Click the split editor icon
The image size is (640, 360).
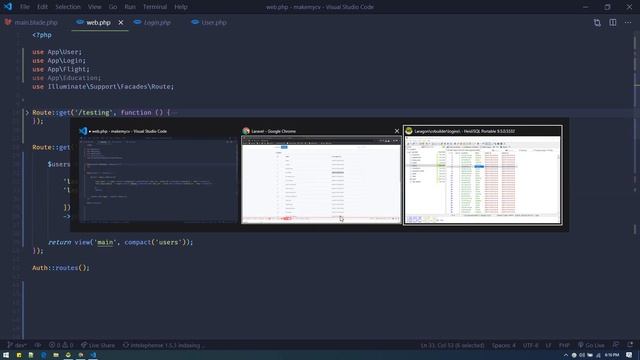pyautogui.click(x=613, y=22)
